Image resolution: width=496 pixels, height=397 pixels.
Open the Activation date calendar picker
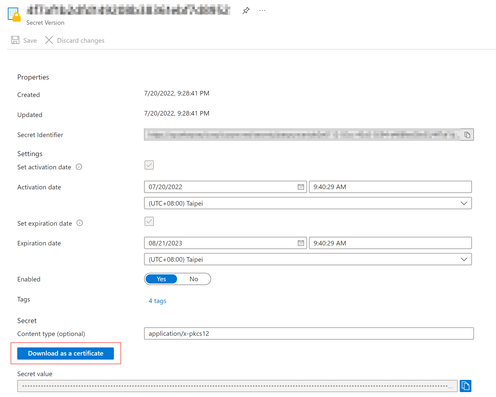pos(301,187)
